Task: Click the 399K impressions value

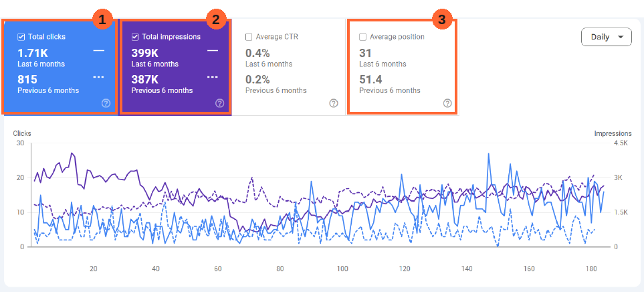Action: coord(144,53)
